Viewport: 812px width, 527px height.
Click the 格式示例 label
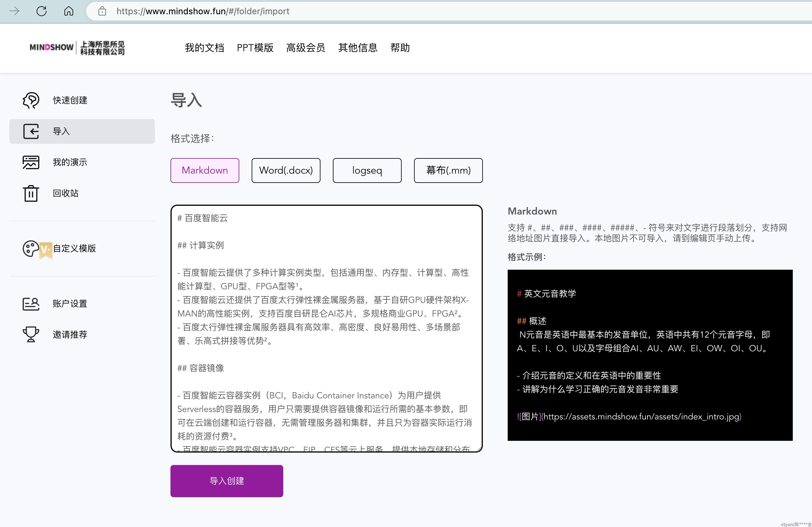(x=527, y=257)
